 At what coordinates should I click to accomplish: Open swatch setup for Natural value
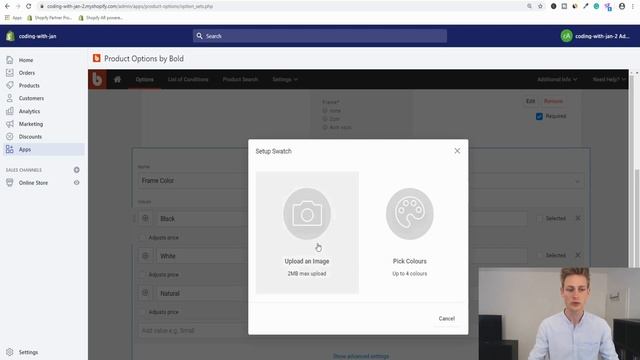pyautogui.click(x=145, y=293)
